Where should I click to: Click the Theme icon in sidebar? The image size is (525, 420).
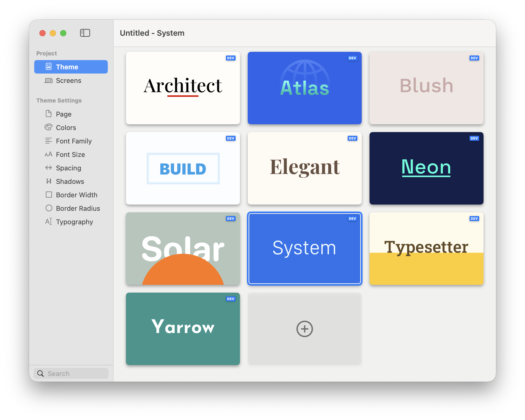[49, 67]
